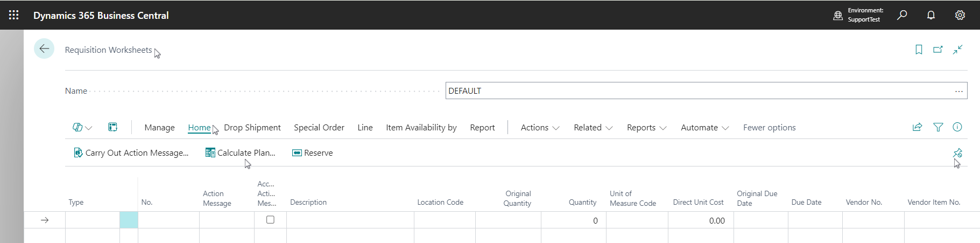Expand the Actions menu
This screenshot has height=243, width=980.
coord(540,128)
